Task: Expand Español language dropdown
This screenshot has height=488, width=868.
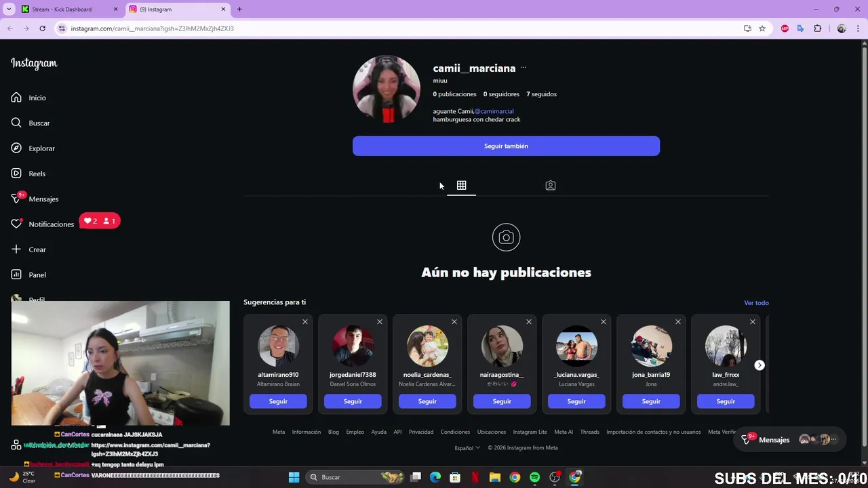Action: click(467, 448)
